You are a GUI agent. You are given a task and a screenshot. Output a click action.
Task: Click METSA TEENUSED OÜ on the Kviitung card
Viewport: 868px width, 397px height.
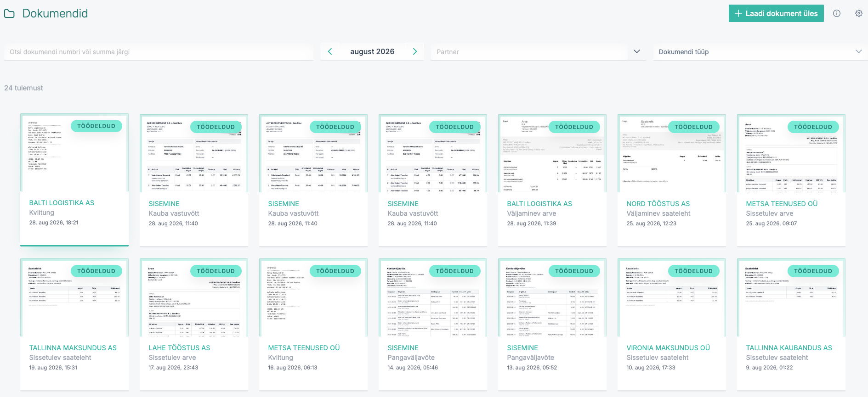tap(304, 348)
